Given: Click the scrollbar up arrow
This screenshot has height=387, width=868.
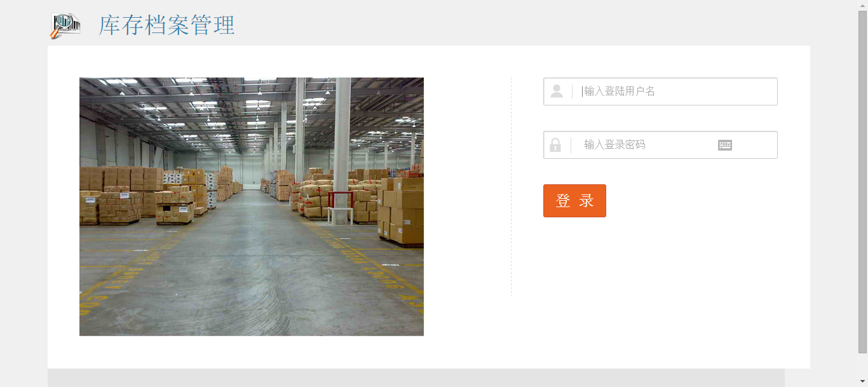Looking at the screenshot, I should click(x=862, y=5).
